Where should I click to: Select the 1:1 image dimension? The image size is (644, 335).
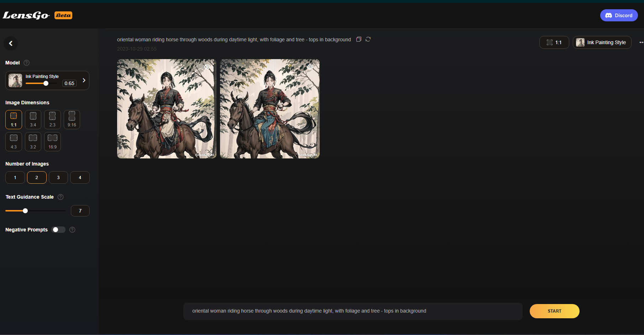point(14,119)
